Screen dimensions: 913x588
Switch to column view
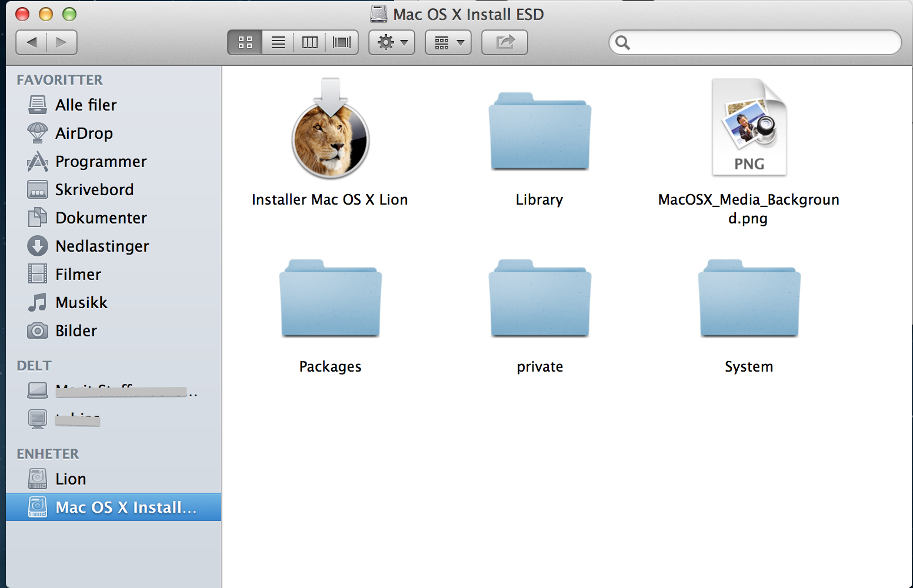309,42
